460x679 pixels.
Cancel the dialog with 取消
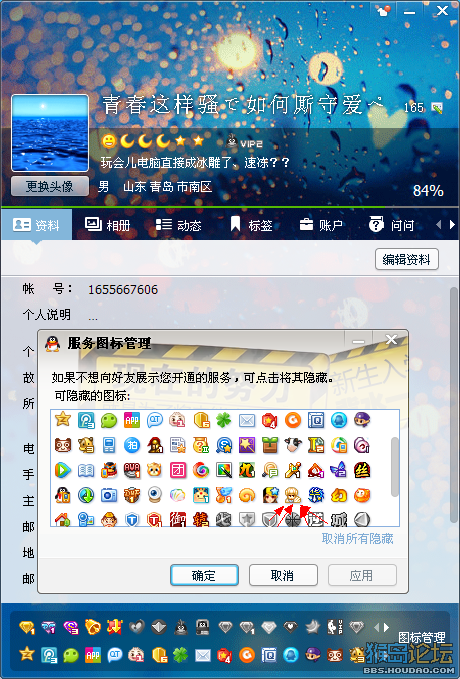pyautogui.click(x=283, y=575)
